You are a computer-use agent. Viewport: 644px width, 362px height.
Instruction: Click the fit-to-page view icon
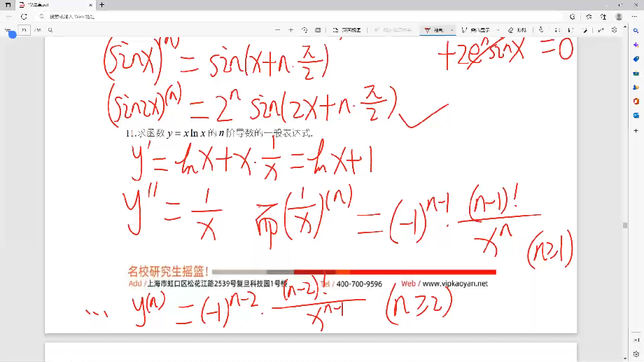(x=318, y=30)
